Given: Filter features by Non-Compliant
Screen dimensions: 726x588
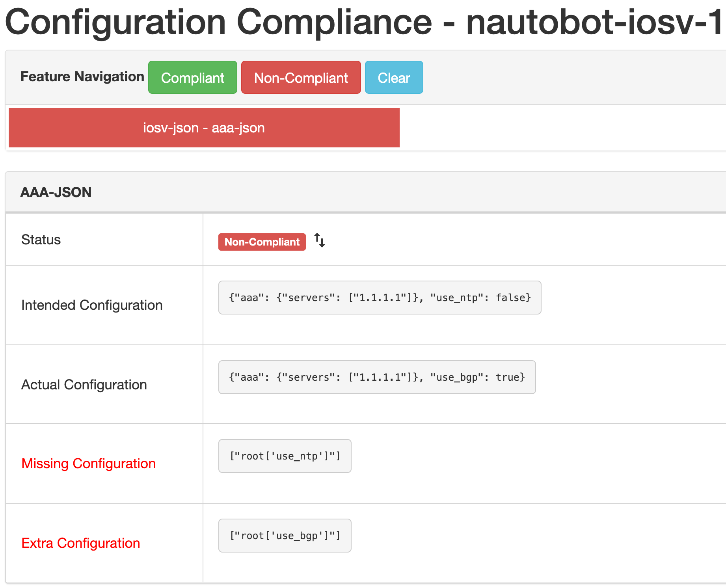Looking at the screenshot, I should 301,77.
